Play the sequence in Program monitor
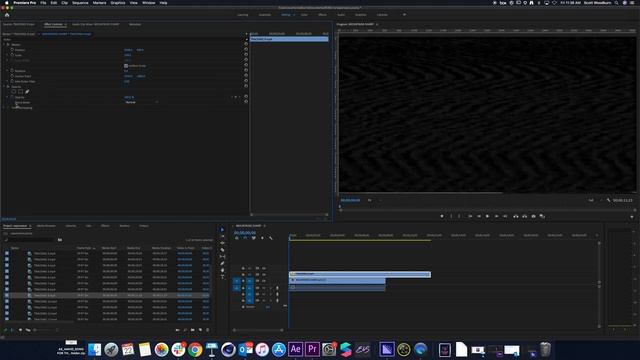The image size is (640, 360). tap(487, 216)
